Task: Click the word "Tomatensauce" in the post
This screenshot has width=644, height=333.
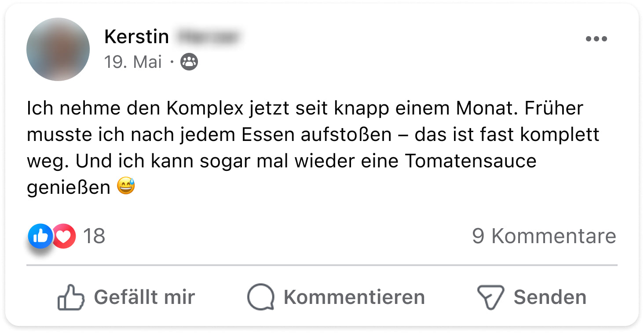Action: coord(471,161)
